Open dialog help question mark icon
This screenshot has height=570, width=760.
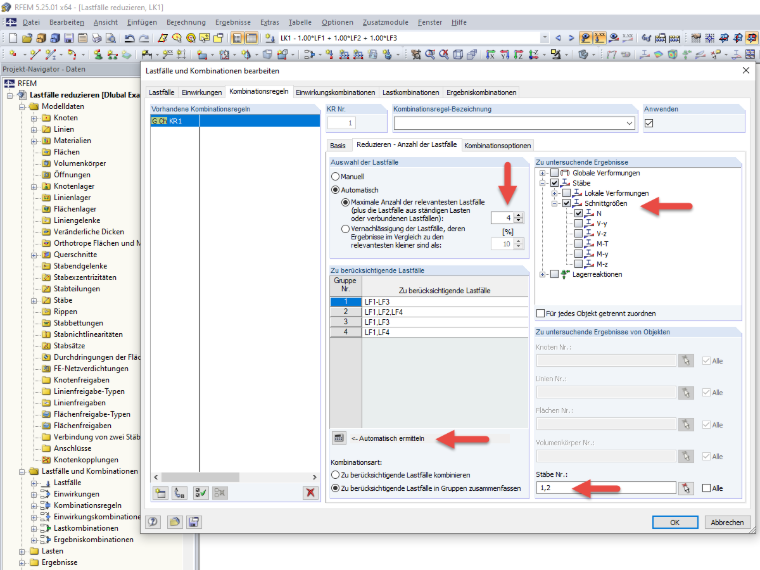point(153,522)
